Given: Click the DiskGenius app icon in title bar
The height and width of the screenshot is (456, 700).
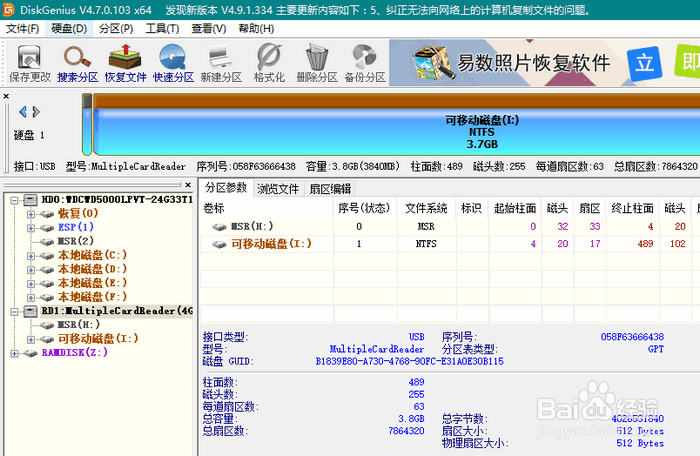Looking at the screenshot, I should pos(8,9).
